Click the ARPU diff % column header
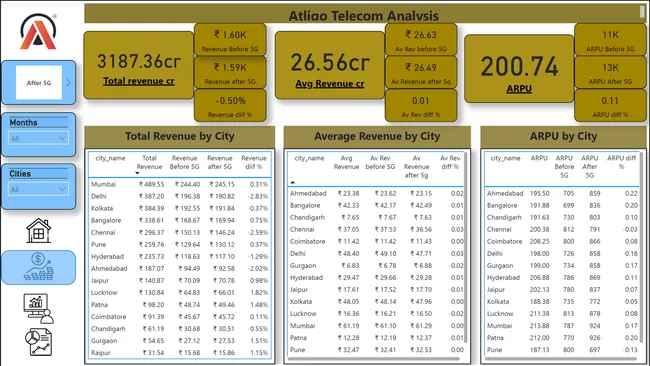The height and width of the screenshot is (366, 650). tap(621, 162)
